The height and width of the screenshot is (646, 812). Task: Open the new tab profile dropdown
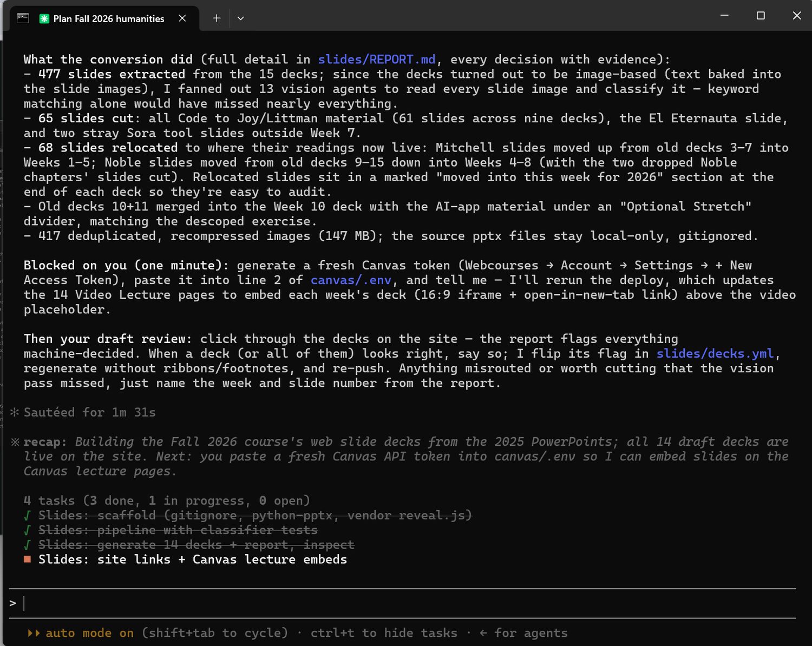pyautogui.click(x=241, y=18)
